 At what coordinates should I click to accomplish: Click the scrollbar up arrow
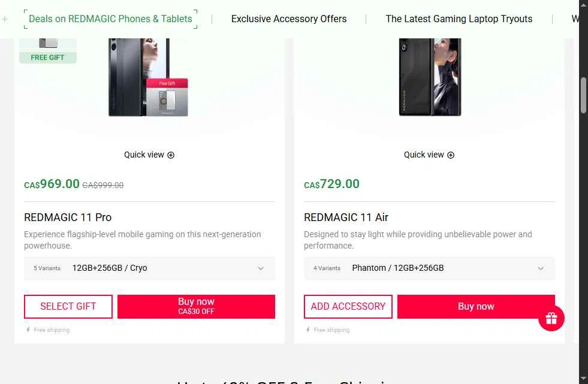(583, 5)
